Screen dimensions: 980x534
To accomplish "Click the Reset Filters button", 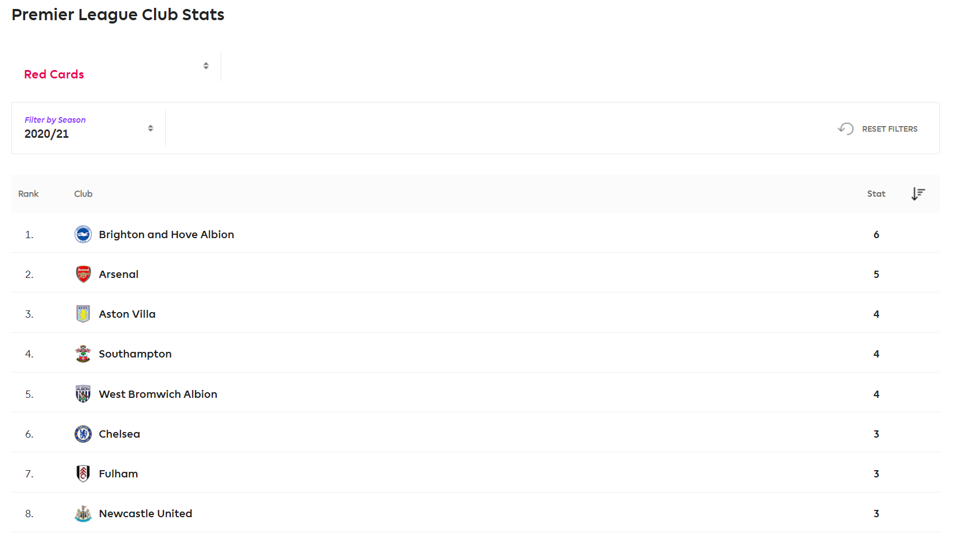I will tap(878, 129).
